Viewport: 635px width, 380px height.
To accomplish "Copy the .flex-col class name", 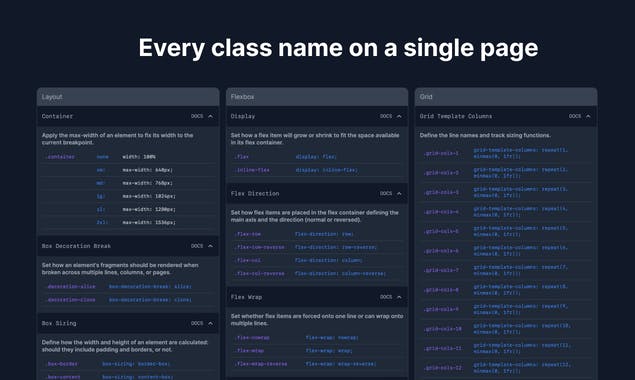I will click(x=247, y=260).
